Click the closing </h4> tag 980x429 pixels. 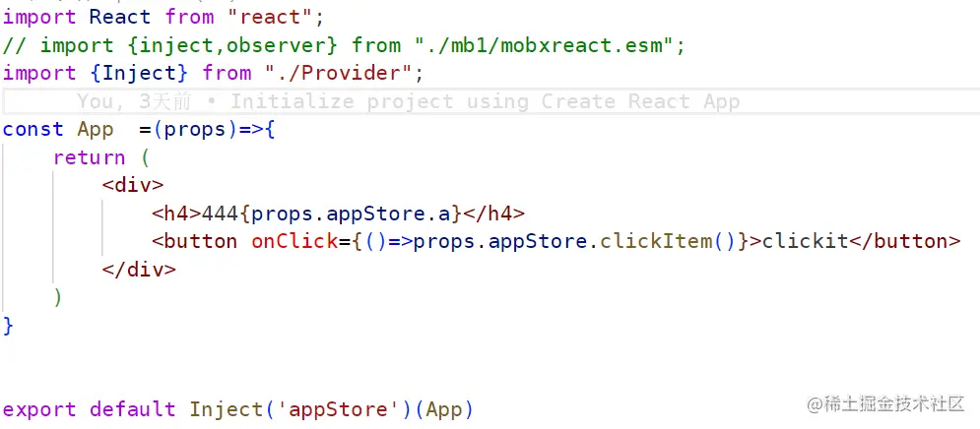(x=493, y=214)
